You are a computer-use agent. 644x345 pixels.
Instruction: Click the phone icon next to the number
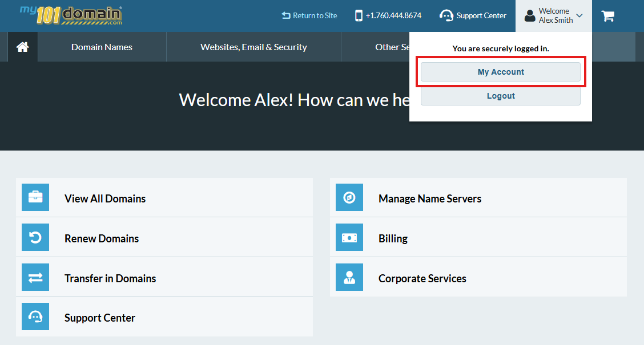[357, 16]
